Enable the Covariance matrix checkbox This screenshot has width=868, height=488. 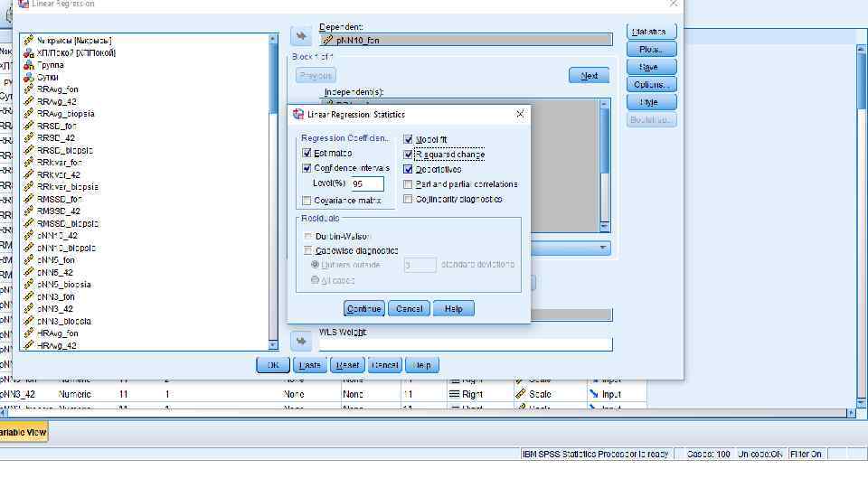pyautogui.click(x=307, y=201)
